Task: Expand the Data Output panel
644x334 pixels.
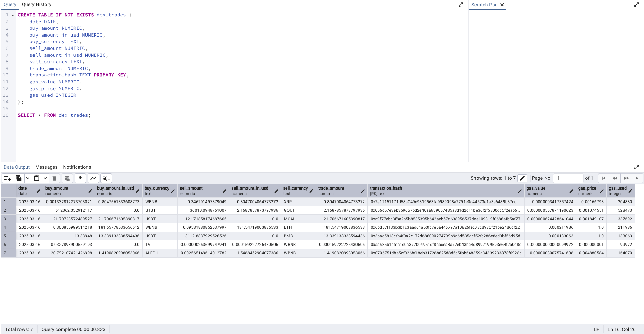Action: coord(636,167)
